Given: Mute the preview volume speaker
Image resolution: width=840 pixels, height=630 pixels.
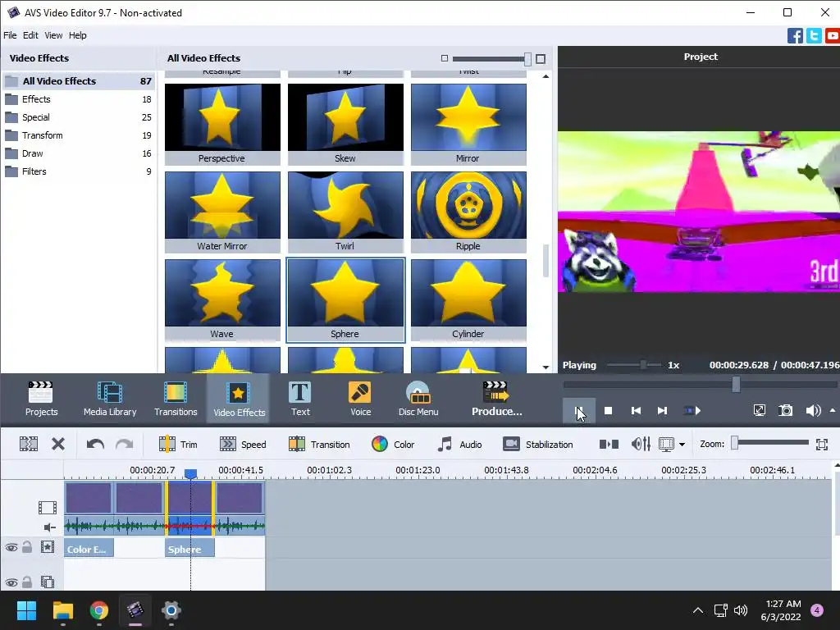Looking at the screenshot, I should [813, 411].
